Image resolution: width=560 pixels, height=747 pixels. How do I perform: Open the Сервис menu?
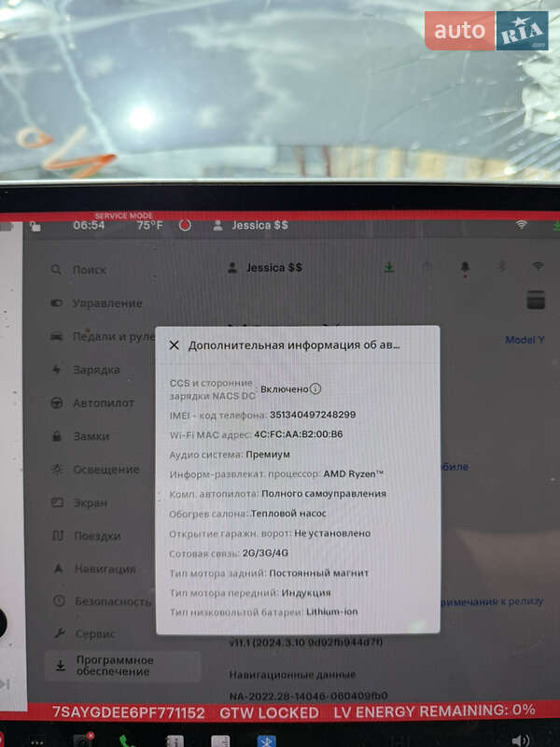tap(84, 634)
